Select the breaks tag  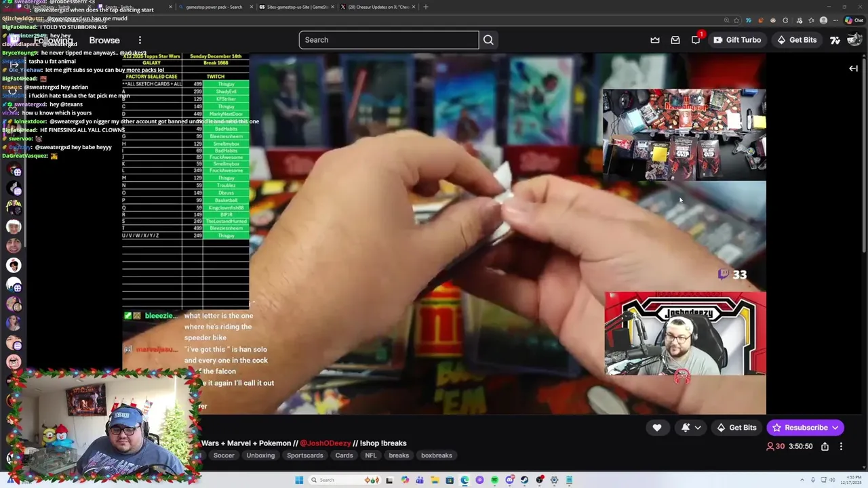click(399, 455)
